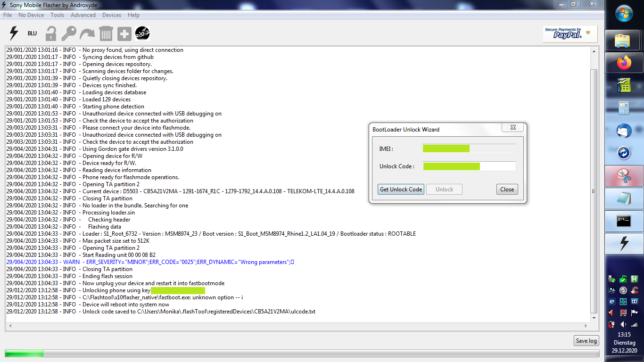Click the Close button in Unlock Wizard
The image size is (644, 362).
[x=507, y=189]
